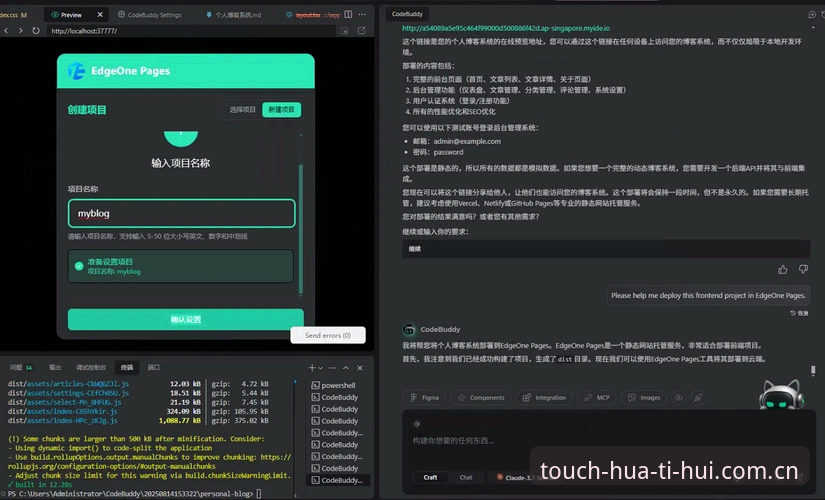The image size is (825, 500).
Task: Click the robot cat mascot
Action: (782, 395)
